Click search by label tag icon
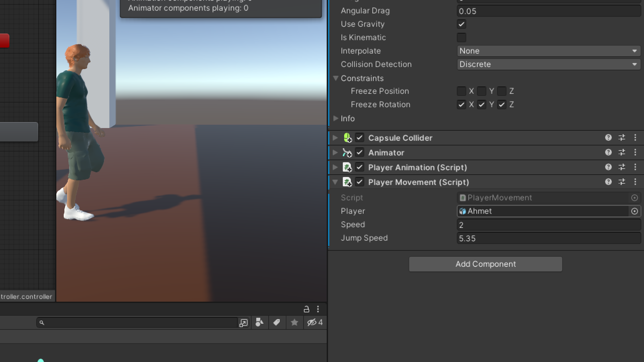The height and width of the screenshot is (362, 644). click(277, 322)
